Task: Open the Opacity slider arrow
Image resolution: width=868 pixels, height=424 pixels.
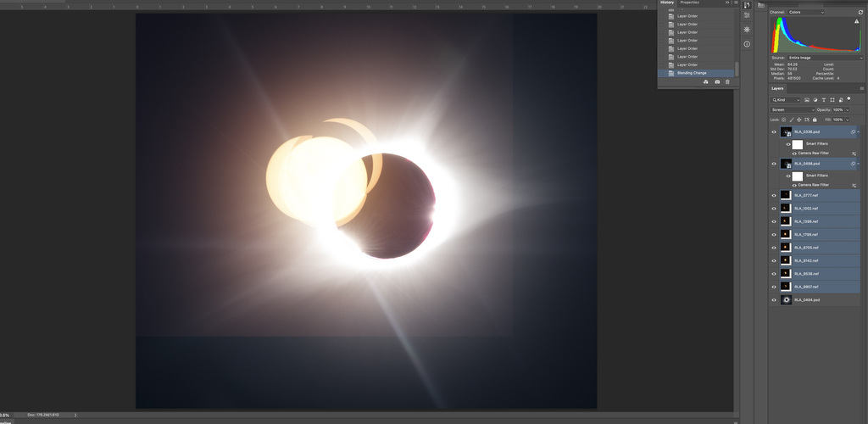Action: tap(848, 109)
